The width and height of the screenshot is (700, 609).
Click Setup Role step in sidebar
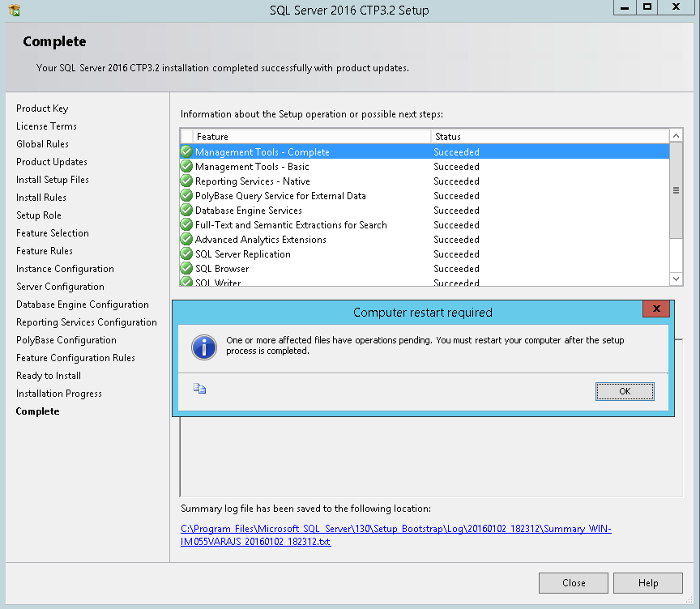point(39,215)
